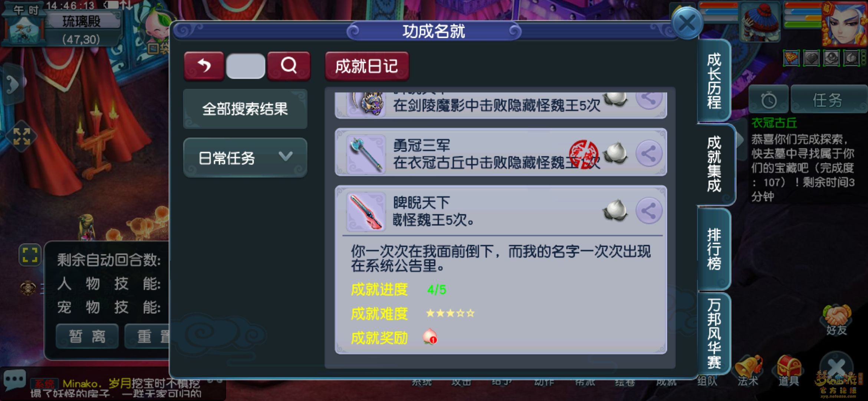Open the 道具 treasure chest icon
The height and width of the screenshot is (401, 868).
(788, 370)
